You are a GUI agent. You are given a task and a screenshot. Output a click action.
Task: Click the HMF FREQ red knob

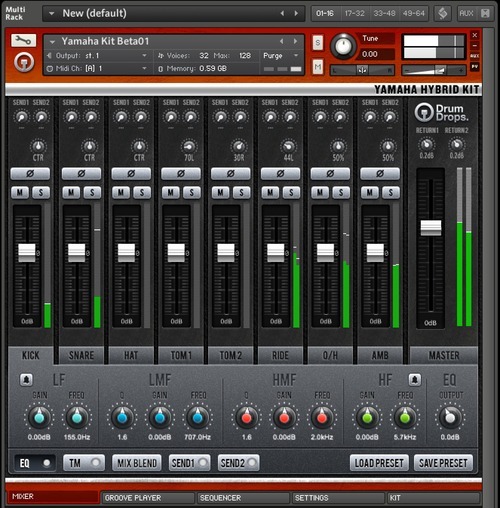(322, 417)
